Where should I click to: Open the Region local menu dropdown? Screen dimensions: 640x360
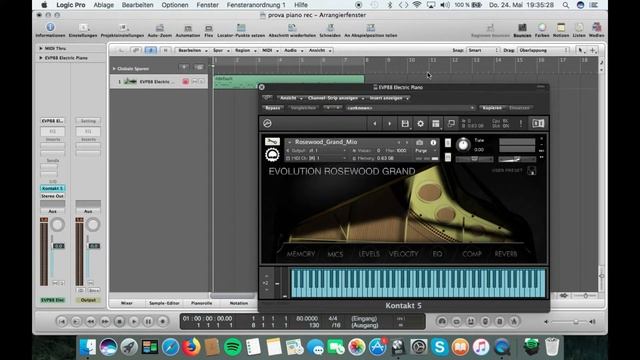click(x=245, y=50)
